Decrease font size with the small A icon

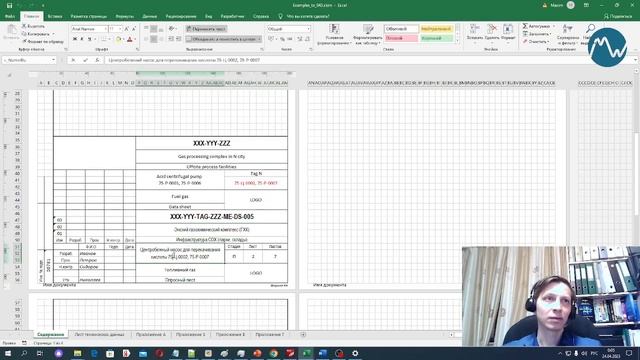[133, 29]
